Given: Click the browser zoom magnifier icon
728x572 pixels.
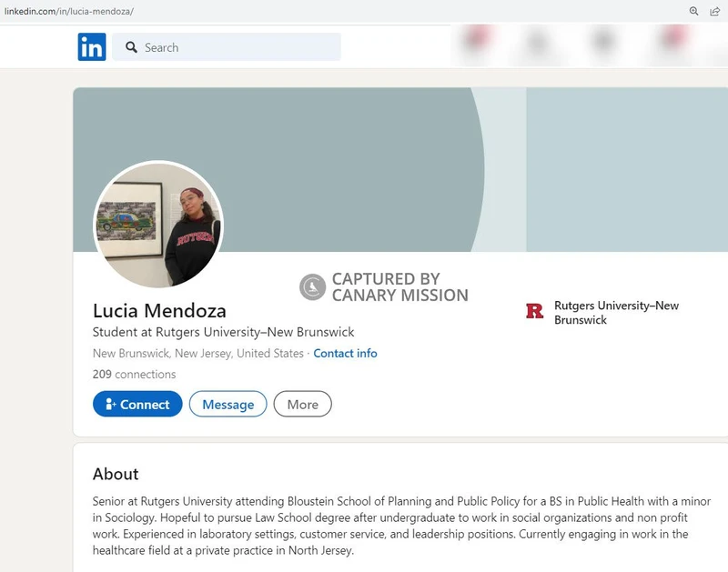Looking at the screenshot, I should tap(693, 11).
